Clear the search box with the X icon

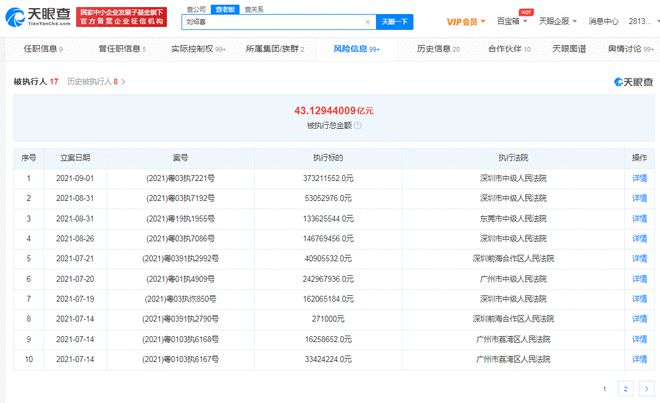coord(367,22)
